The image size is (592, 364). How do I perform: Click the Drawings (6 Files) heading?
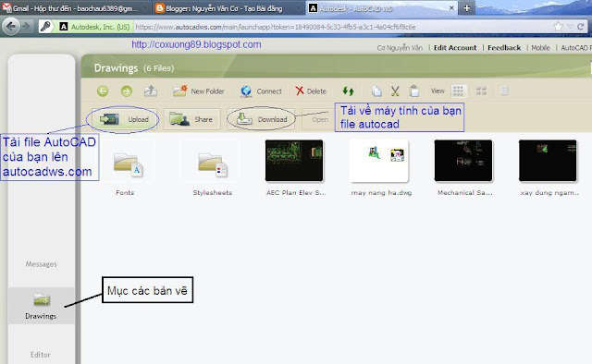(x=134, y=67)
